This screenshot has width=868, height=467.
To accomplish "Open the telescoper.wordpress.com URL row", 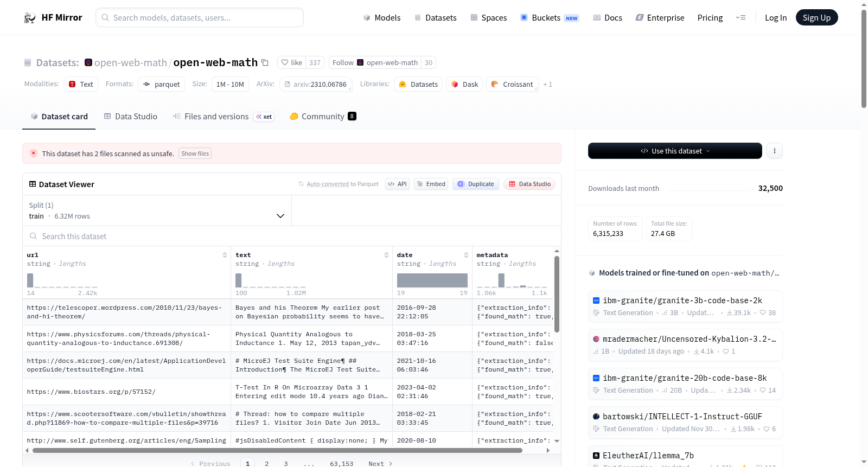I will (126, 312).
